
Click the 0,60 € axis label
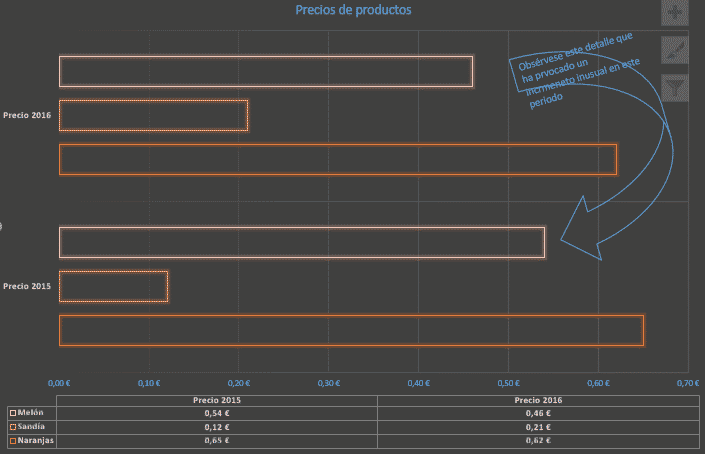[x=598, y=383]
